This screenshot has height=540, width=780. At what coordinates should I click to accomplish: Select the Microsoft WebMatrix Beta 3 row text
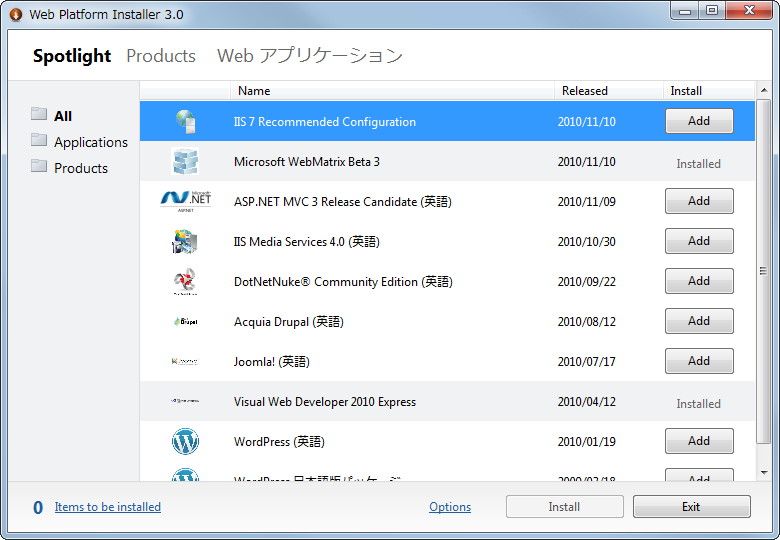[306, 162]
